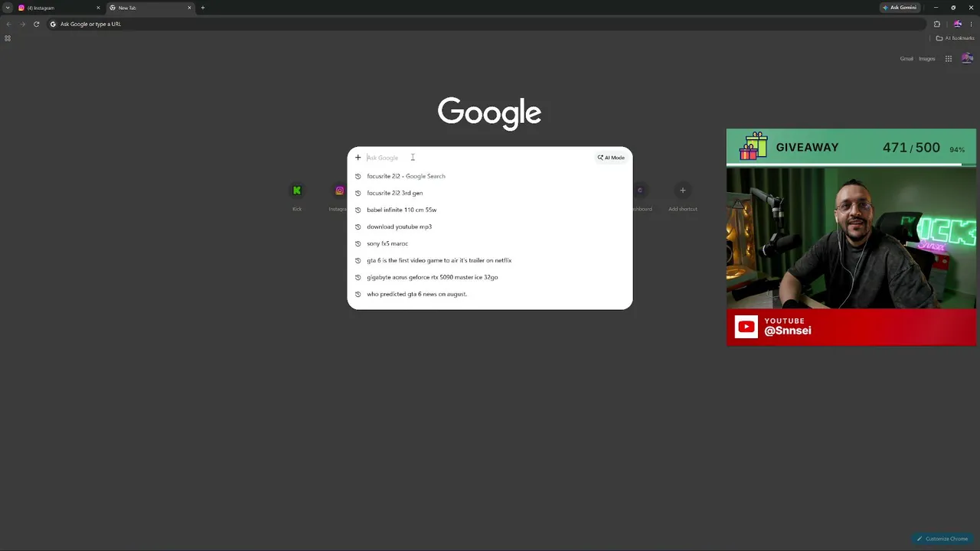980x551 pixels.
Task: Select suggestion 'babel infinite 110 cm 55w'
Action: 490,210
